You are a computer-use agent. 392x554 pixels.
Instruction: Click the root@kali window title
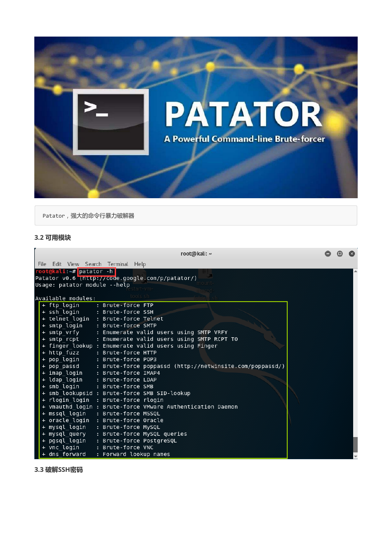click(x=196, y=254)
